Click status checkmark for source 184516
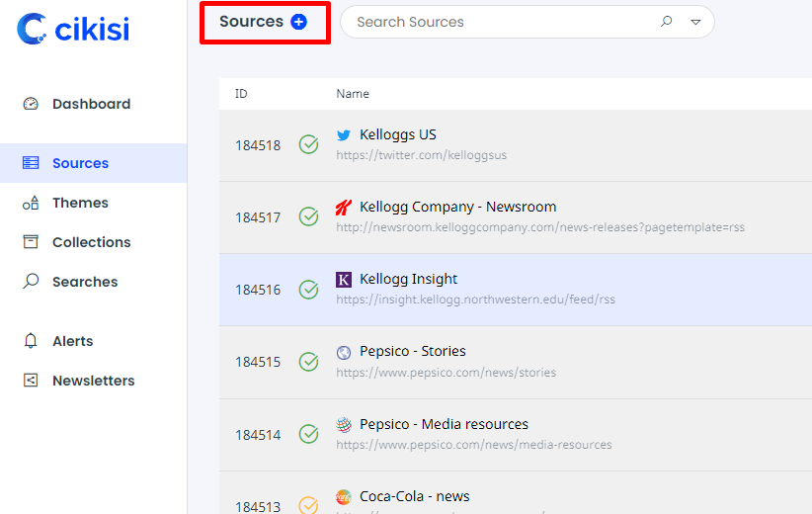This screenshot has height=514, width=812. click(308, 290)
